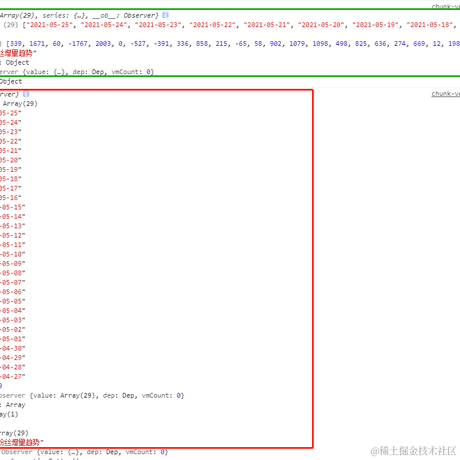
Task: Select the list row ending in 05-16"
Action: [x=11, y=198]
